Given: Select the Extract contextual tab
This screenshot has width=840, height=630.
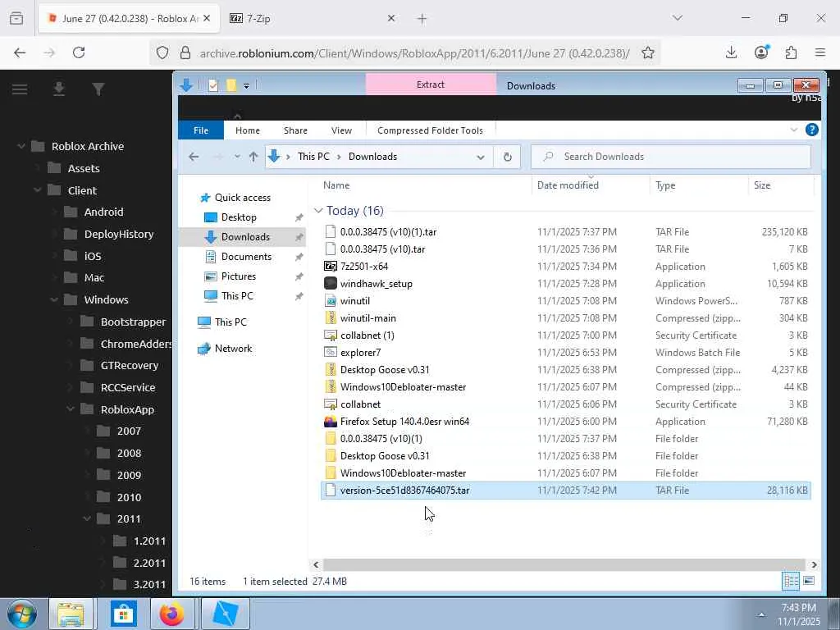Looking at the screenshot, I should point(431,84).
